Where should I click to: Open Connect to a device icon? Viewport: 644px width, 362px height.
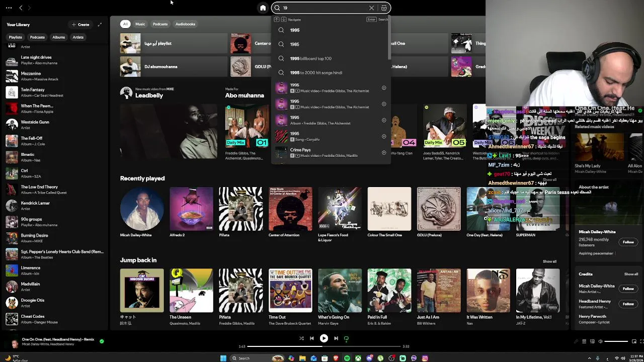[x=592, y=342]
